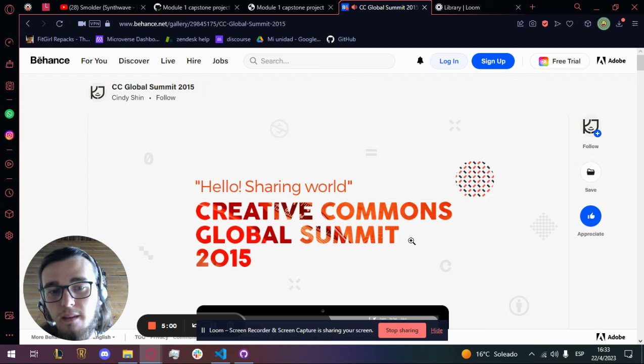Open File Explorer from the taskbar
The width and height of the screenshot is (644, 364).
click(x=127, y=354)
